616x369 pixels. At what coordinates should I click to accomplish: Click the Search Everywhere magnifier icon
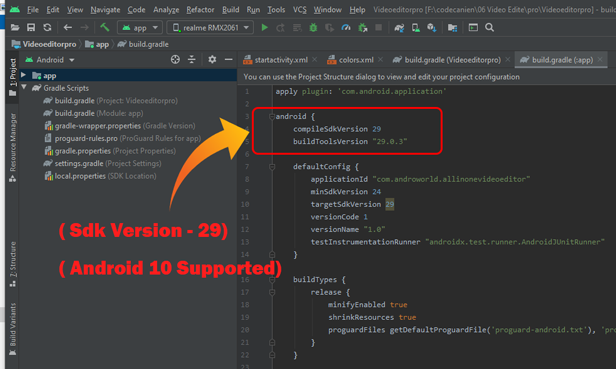(490, 28)
